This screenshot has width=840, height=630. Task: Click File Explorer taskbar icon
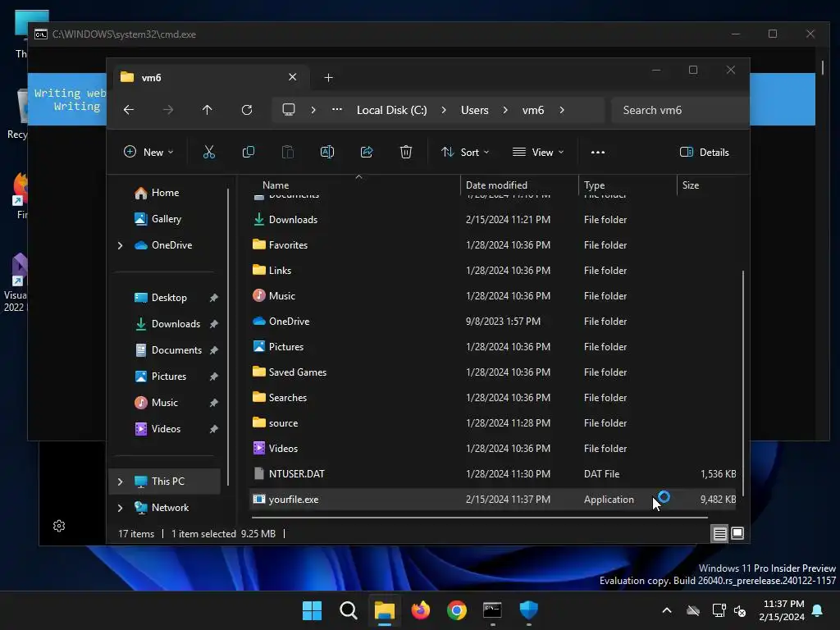coord(384,610)
